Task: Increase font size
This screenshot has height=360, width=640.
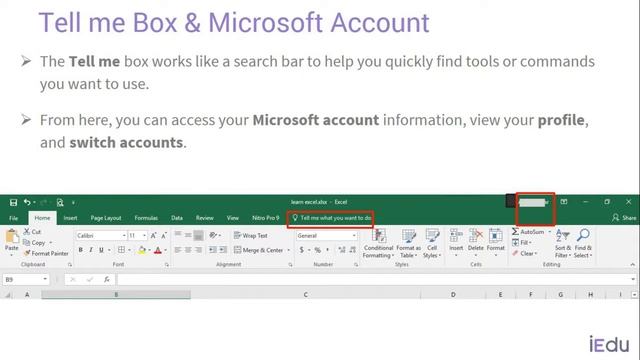Action: (153, 236)
